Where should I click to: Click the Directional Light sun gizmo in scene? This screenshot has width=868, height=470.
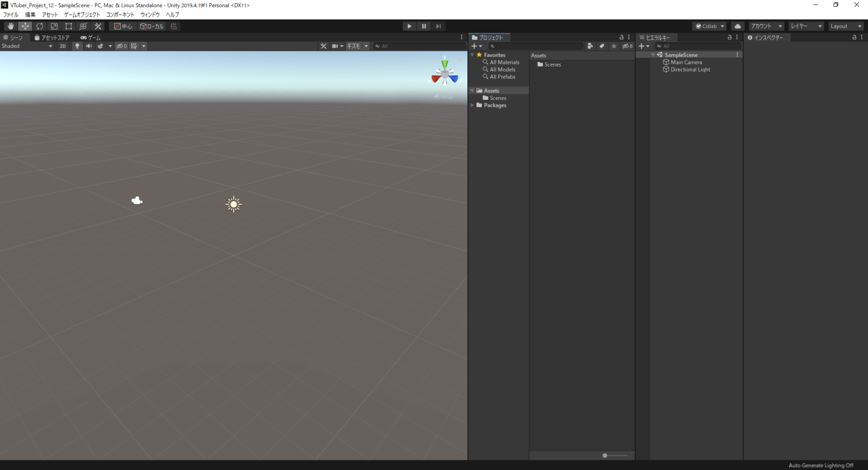click(233, 204)
